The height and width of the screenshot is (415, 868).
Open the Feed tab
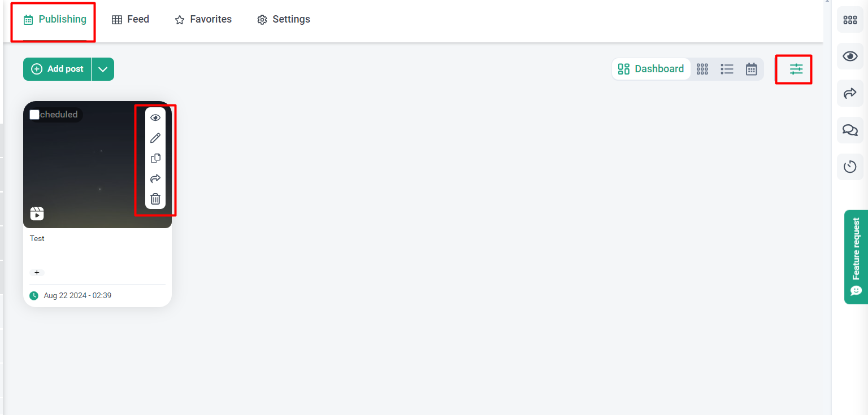click(x=131, y=19)
